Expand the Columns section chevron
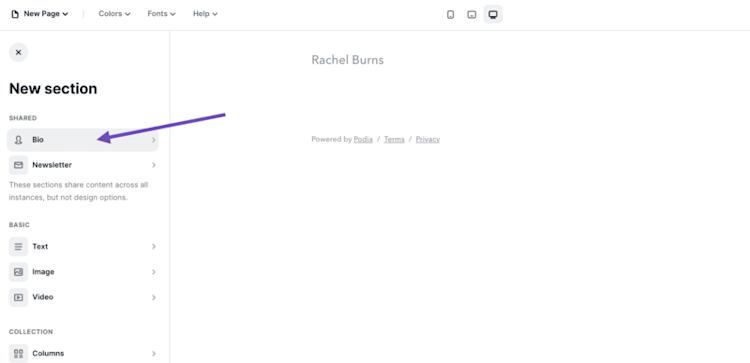Image resolution: width=750 pixels, height=363 pixels. pyautogui.click(x=154, y=353)
